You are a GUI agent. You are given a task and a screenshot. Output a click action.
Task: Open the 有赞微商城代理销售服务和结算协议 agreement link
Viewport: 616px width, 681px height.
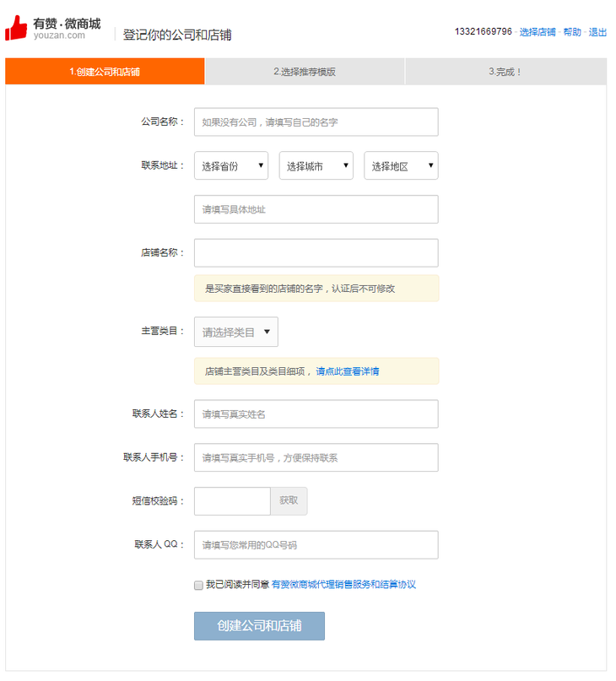point(343,585)
